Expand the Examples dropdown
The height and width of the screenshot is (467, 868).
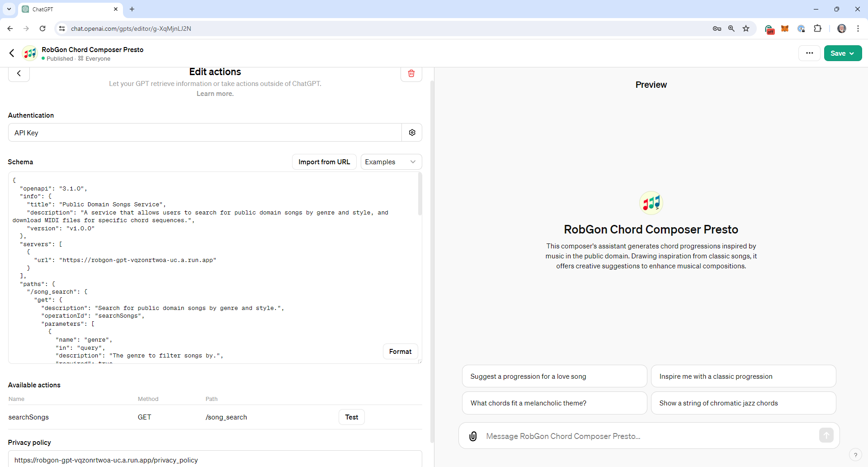(x=391, y=162)
